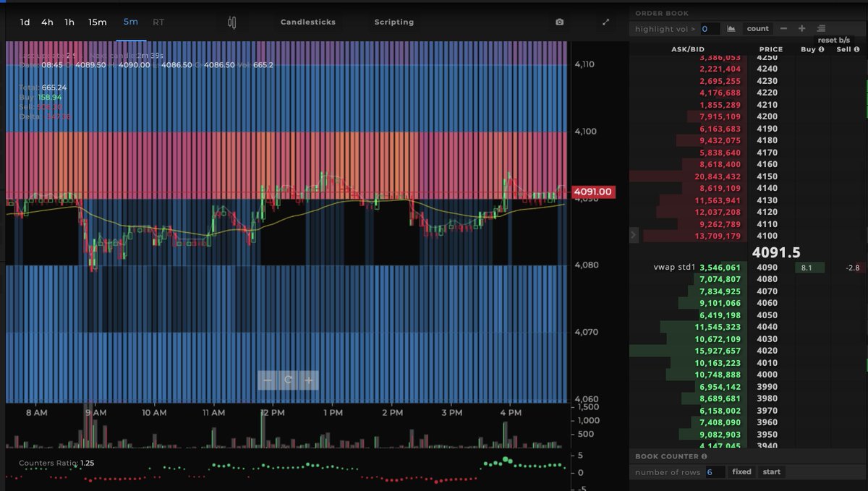This screenshot has width=868, height=491.
Task: Toggle the count display in the order book
Action: point(757,28)
